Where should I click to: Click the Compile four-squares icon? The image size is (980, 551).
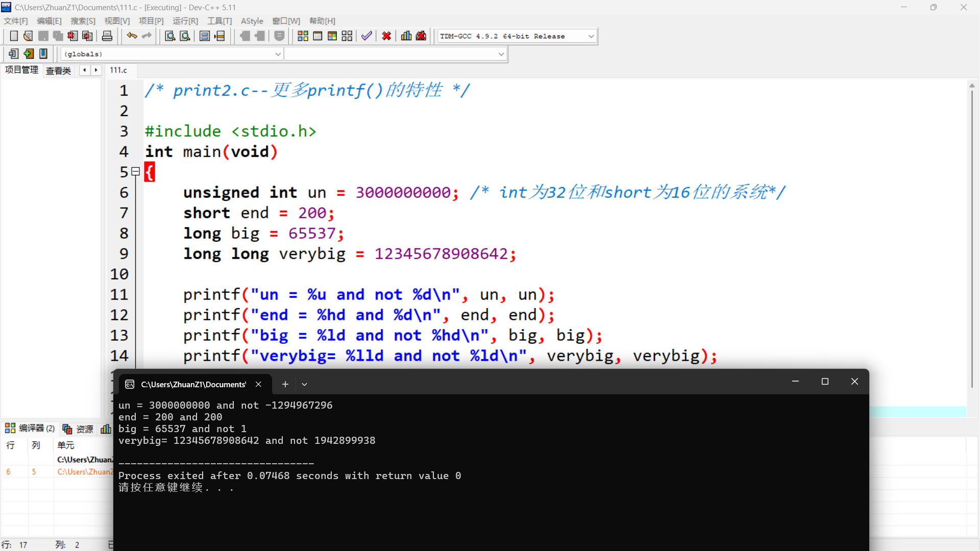coord(303,36)
